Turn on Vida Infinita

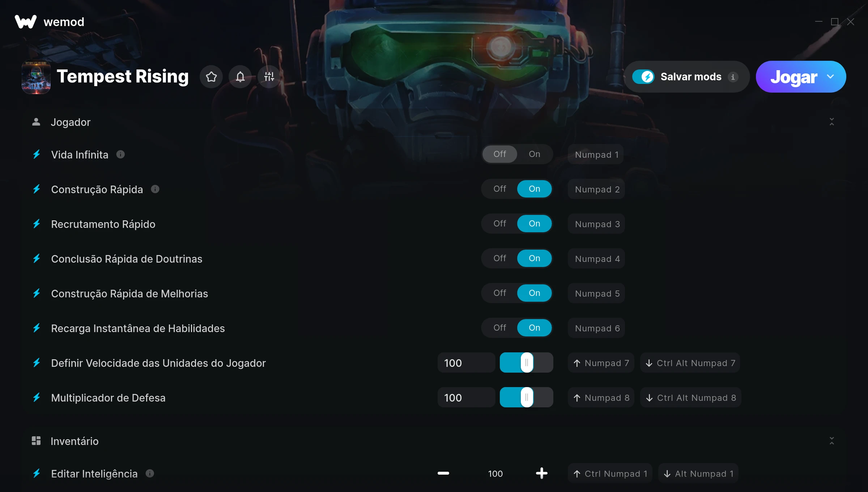coord(535,154)
